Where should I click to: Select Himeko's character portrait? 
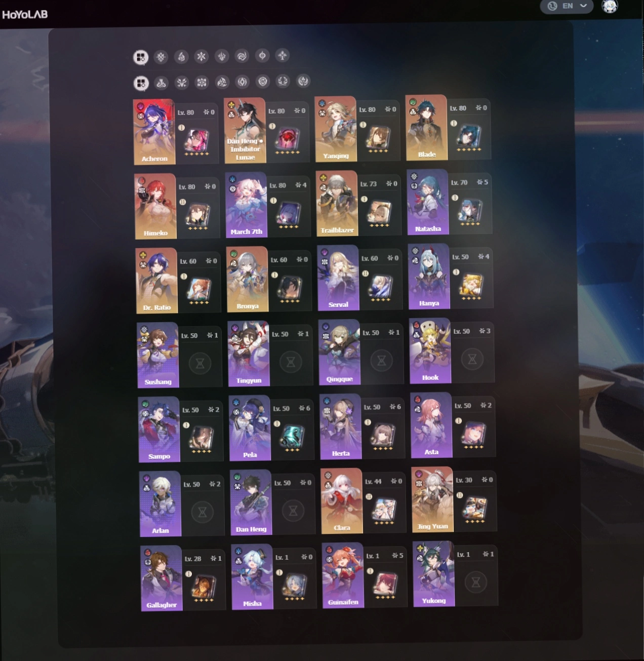click(x=155, y=206)
